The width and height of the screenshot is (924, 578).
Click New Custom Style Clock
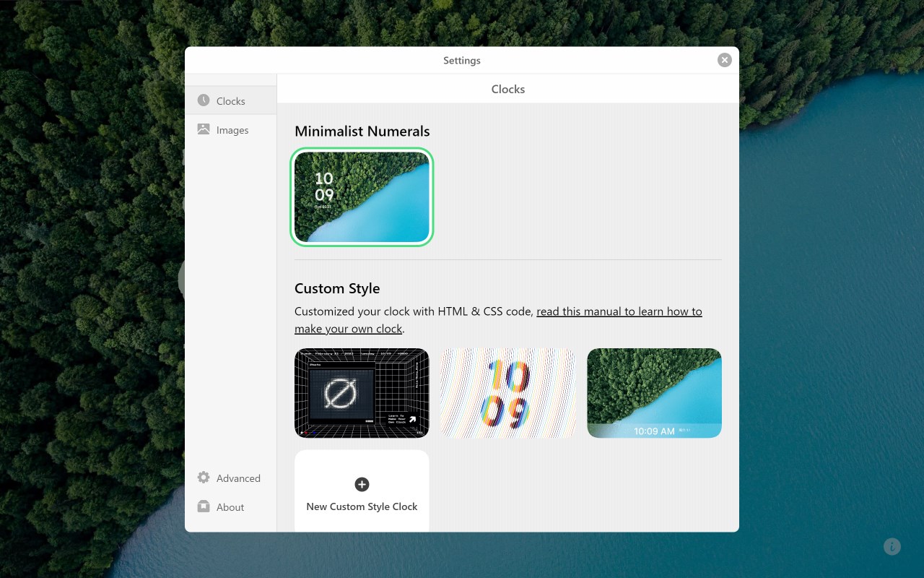[x=362, y=491]
